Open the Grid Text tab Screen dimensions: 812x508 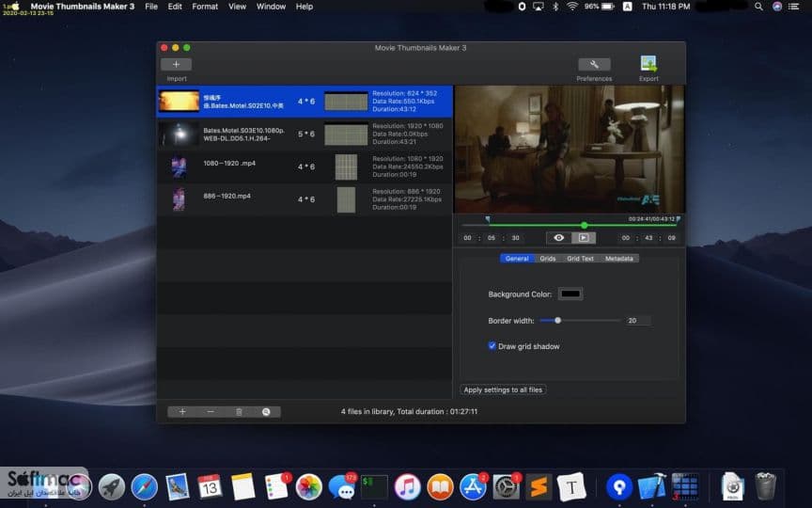[580, 258]
